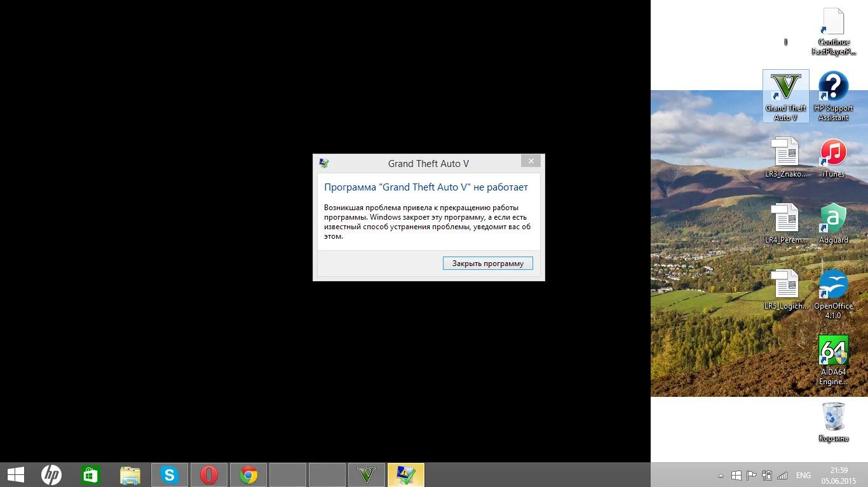This screenshot has width=868, height=487.
Task: Click the battery power tray icon
Action: [767, 475]
